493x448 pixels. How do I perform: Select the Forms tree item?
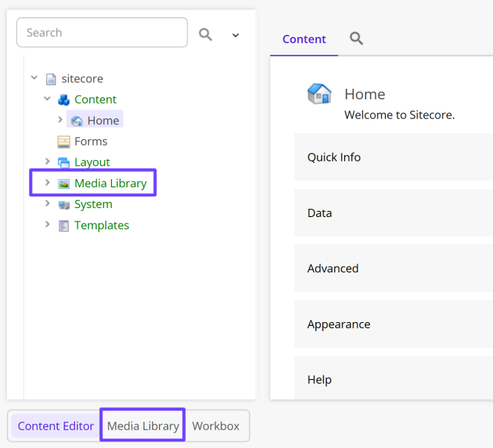pyautogui.click(x=91, y=141)
